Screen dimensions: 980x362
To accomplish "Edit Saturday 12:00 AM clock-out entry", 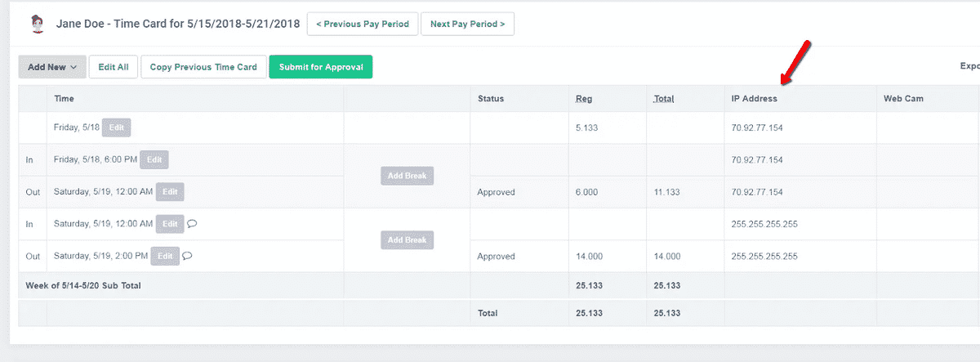I will [x=170, y=192].
